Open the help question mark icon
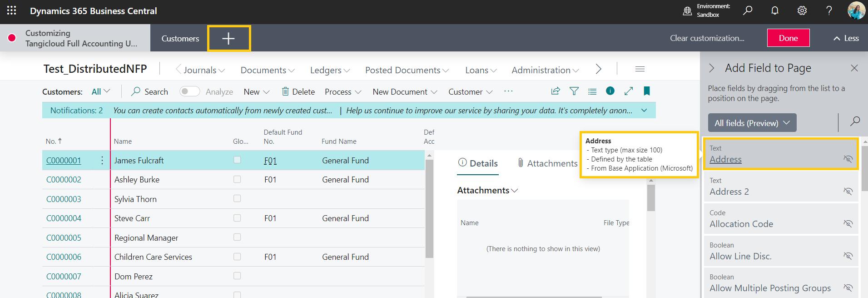868x298 pixels. pos(829,10)
